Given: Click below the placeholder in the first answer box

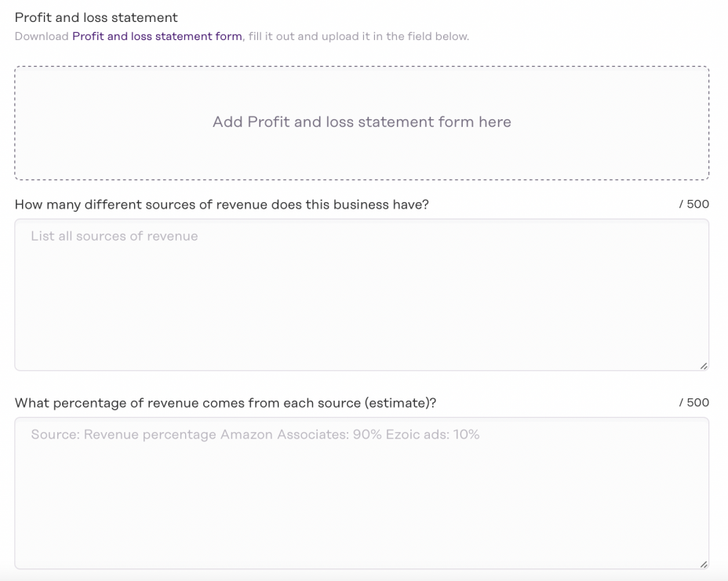Looking at the screenshot, I should point(361,314).
